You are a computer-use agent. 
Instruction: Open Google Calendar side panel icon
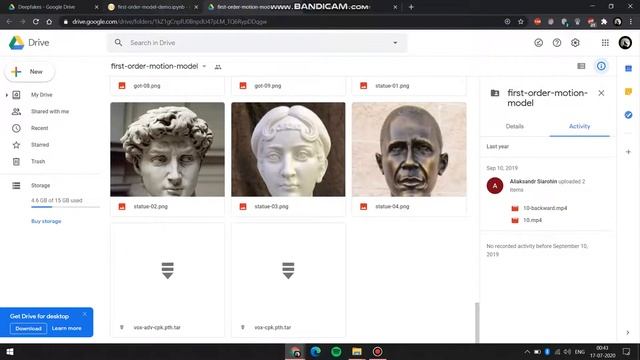click(x=629, y=69)
